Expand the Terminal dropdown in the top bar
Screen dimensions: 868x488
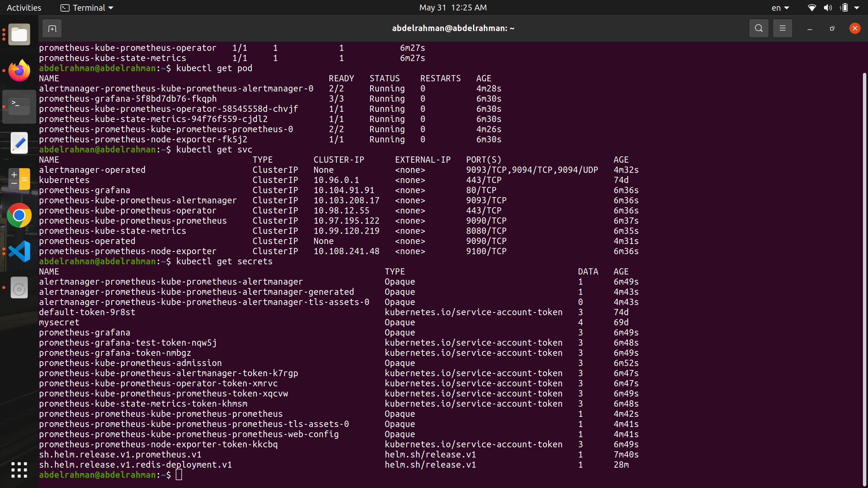coord(86,7)
